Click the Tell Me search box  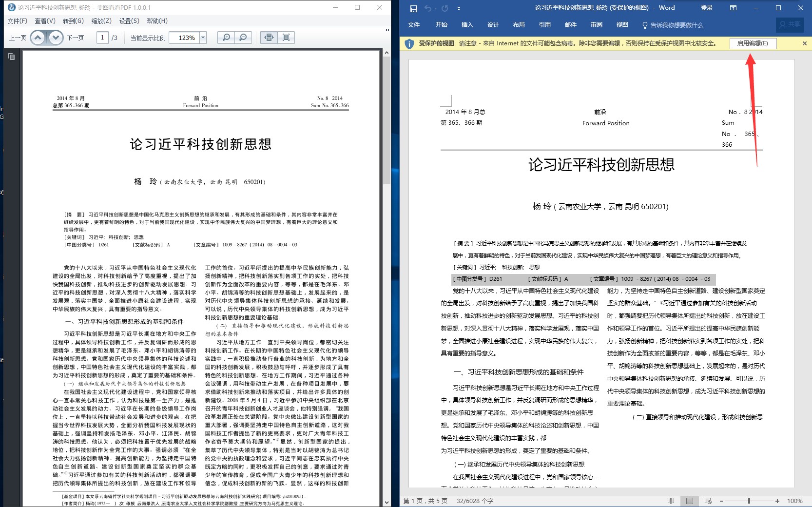coord(673,25)
